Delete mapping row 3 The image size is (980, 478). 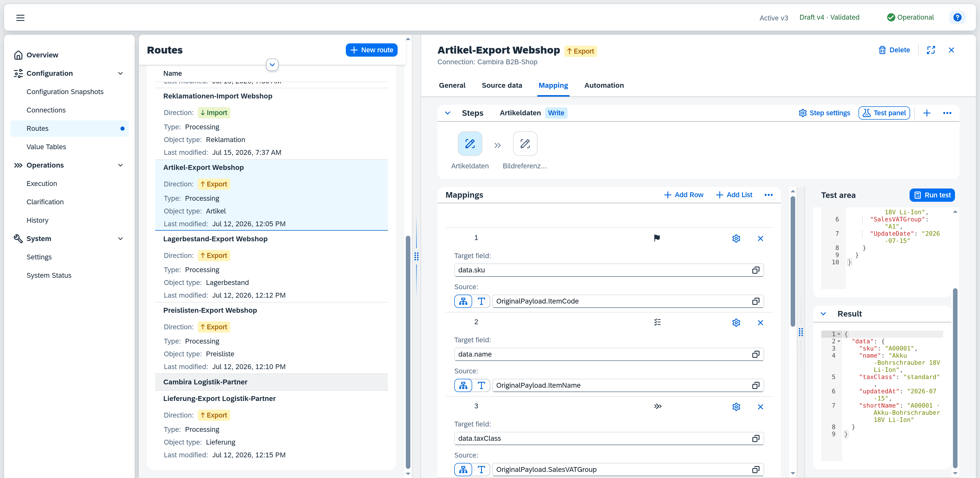[760, 407]
